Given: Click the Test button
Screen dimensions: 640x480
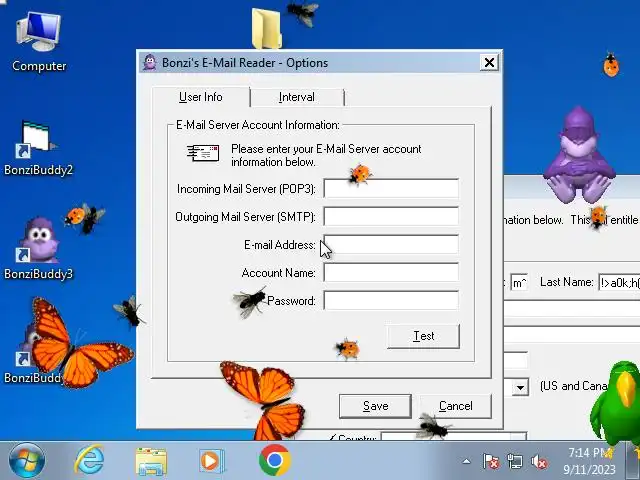Looking at the screenshot, I should [423, 336].
